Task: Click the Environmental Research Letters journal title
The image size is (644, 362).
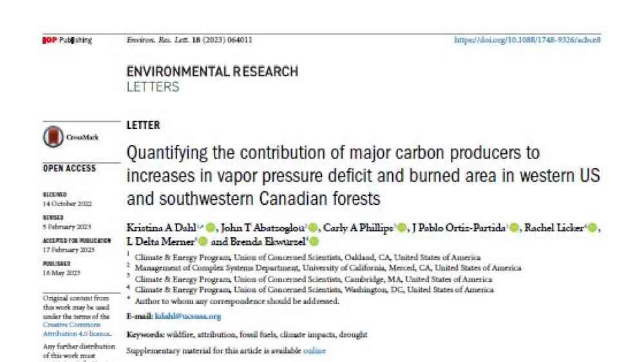Action: pos(213,79)
